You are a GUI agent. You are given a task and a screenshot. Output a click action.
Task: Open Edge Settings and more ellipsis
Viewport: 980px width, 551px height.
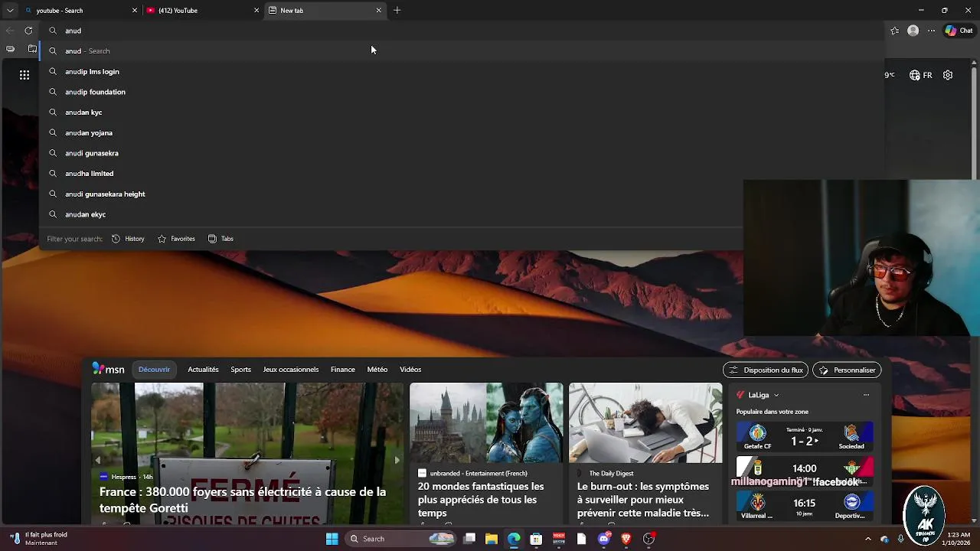click(931, 31)
